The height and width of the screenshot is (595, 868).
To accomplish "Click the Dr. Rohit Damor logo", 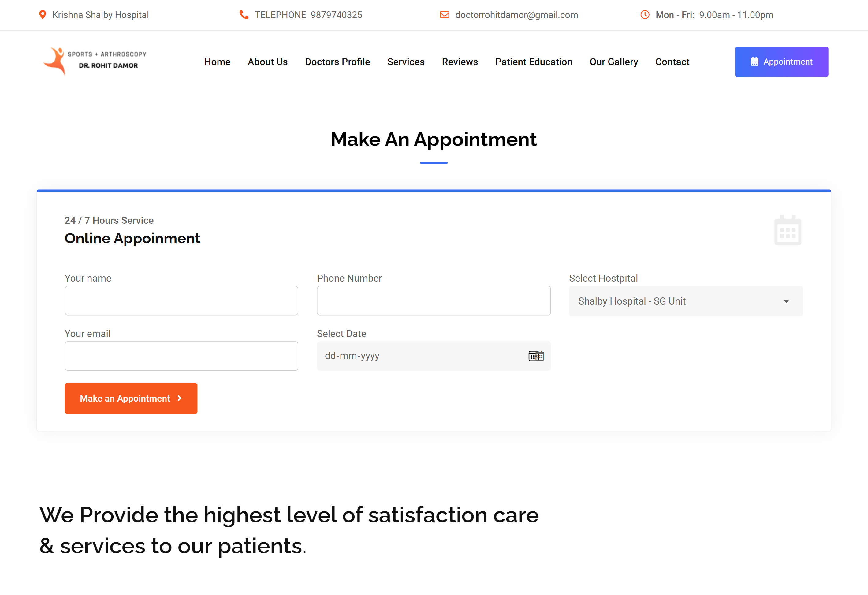I will [95, 61].
